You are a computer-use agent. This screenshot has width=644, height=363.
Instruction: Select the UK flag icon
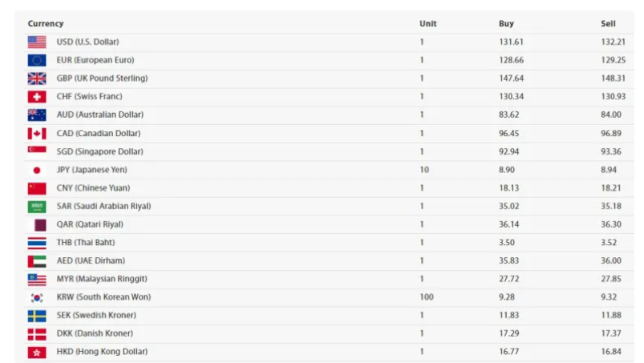(x=37, y=79)
